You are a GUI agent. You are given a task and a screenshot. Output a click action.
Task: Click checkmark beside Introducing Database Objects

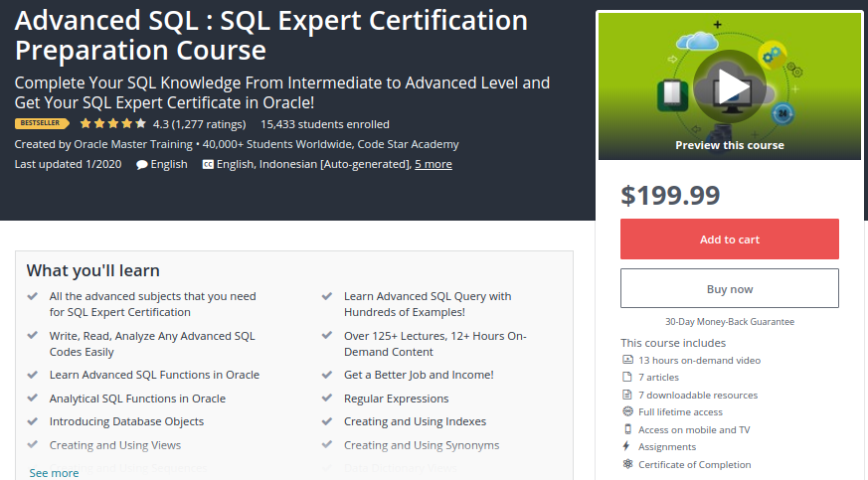32,420
